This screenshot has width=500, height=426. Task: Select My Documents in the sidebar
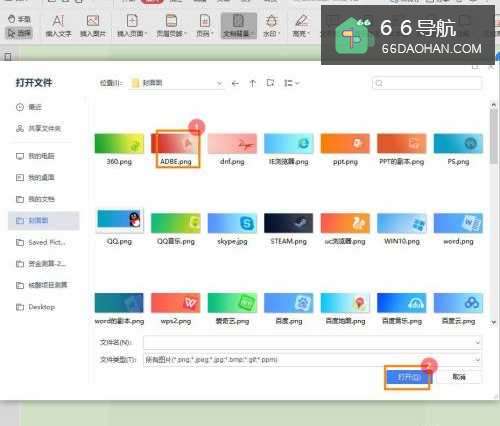click(x=35, y=199)
